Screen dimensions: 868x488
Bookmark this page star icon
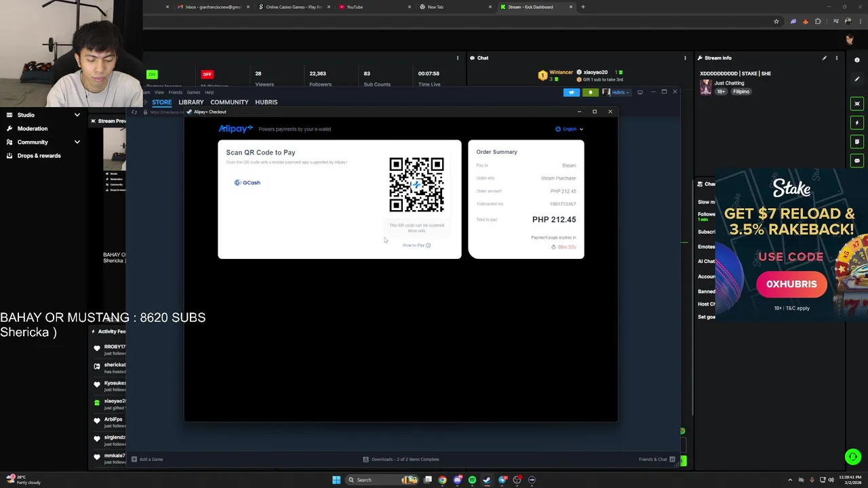776,21
